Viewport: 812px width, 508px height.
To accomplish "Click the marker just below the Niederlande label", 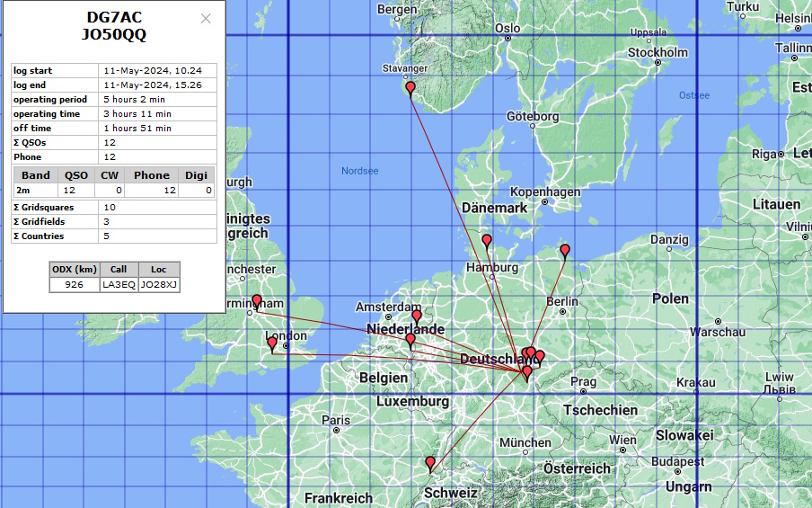I will coord(410,340).
